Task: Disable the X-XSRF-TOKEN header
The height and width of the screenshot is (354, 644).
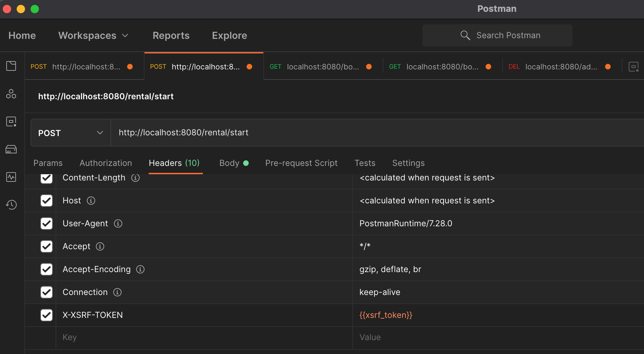Action: [46, 315]
